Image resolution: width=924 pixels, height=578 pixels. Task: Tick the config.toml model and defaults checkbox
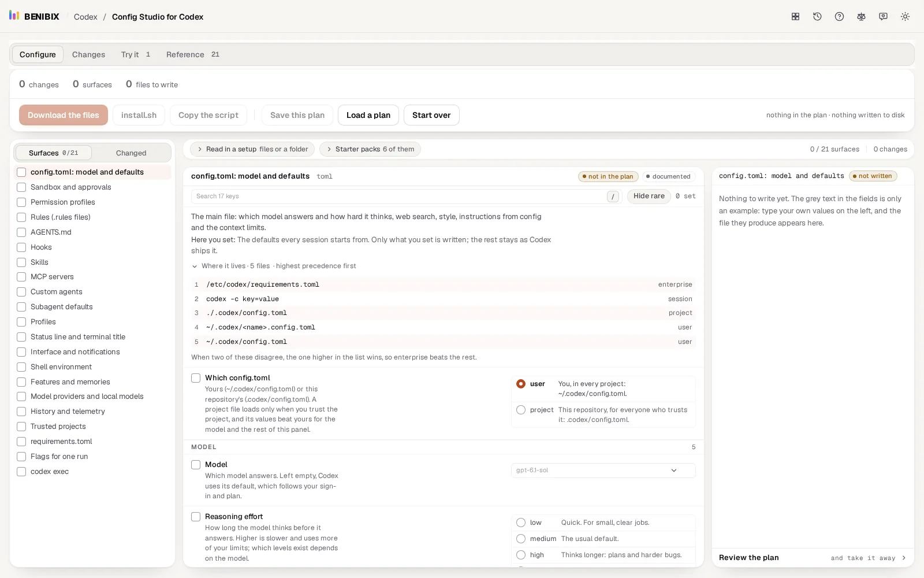tap(21, 172)
